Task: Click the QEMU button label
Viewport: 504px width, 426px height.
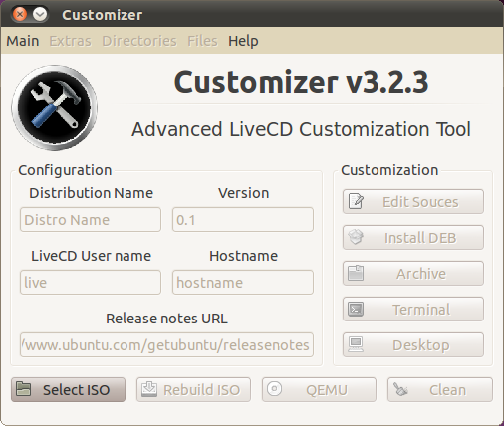Action: tap(327, 390)
